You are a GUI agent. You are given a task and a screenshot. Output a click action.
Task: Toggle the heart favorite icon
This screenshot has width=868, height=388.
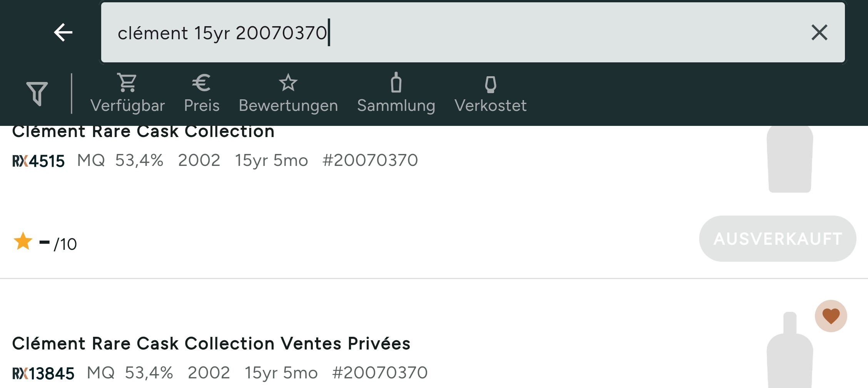831,316
